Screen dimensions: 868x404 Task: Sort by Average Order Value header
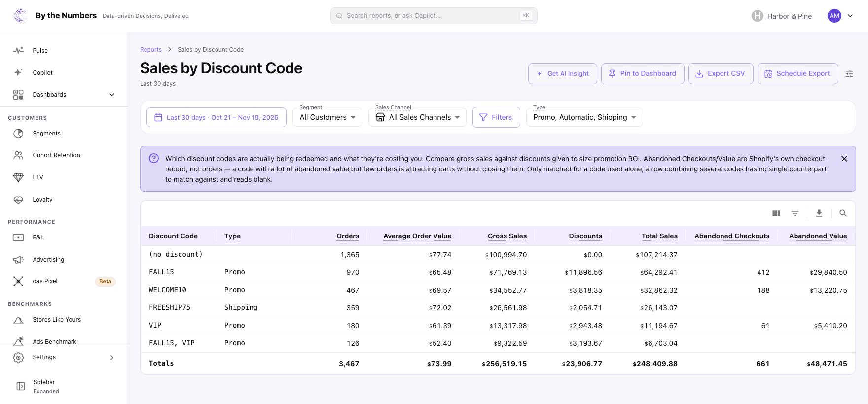click(417, 236)
